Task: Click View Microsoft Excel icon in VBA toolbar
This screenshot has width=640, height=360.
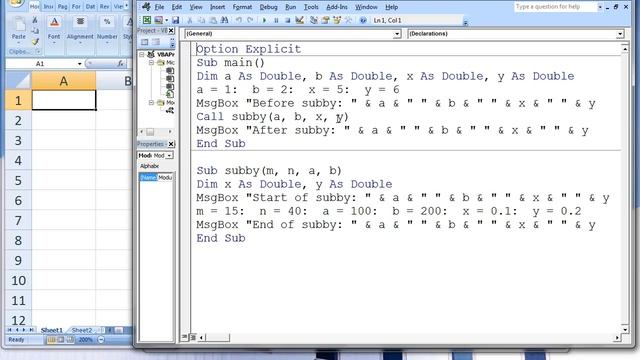Action: click(x=147, y=20)
